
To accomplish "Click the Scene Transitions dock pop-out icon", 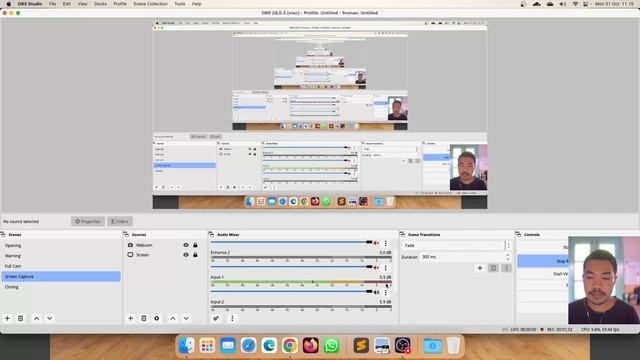I will 402,234.
